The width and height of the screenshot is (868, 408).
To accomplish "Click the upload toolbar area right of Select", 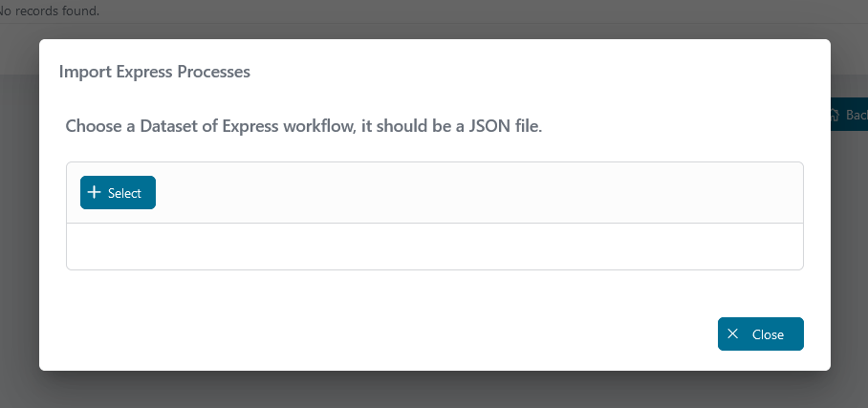I will pos(479,193).
